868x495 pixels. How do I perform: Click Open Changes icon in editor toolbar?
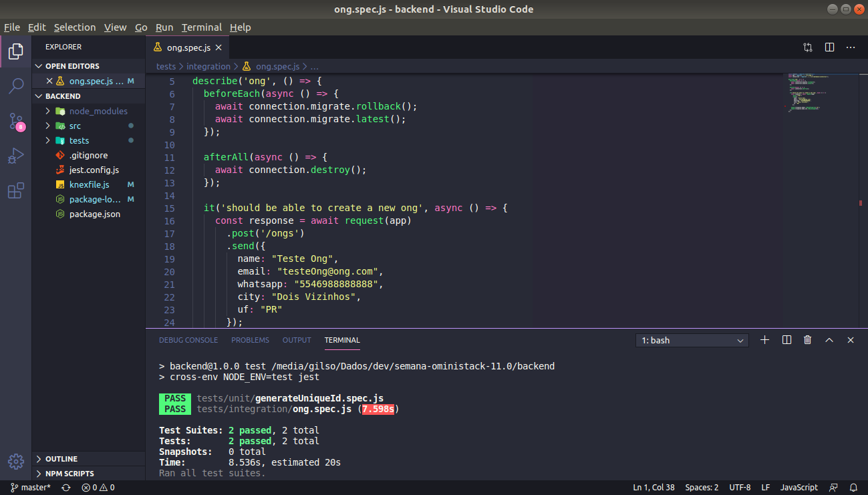[808, 47]
